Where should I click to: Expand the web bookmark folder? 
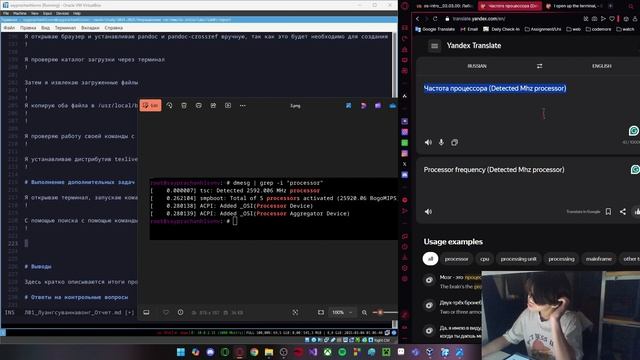pyautogui.click(x=573, y=29)
